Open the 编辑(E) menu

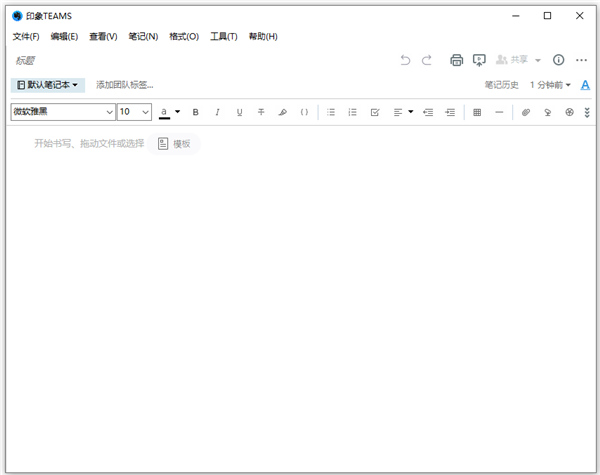coord(64,36)
